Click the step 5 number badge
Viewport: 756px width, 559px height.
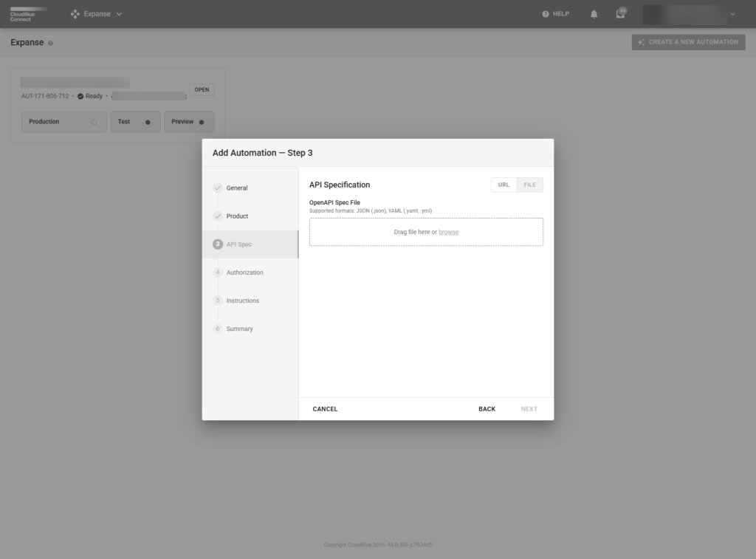tap(218, 301)
